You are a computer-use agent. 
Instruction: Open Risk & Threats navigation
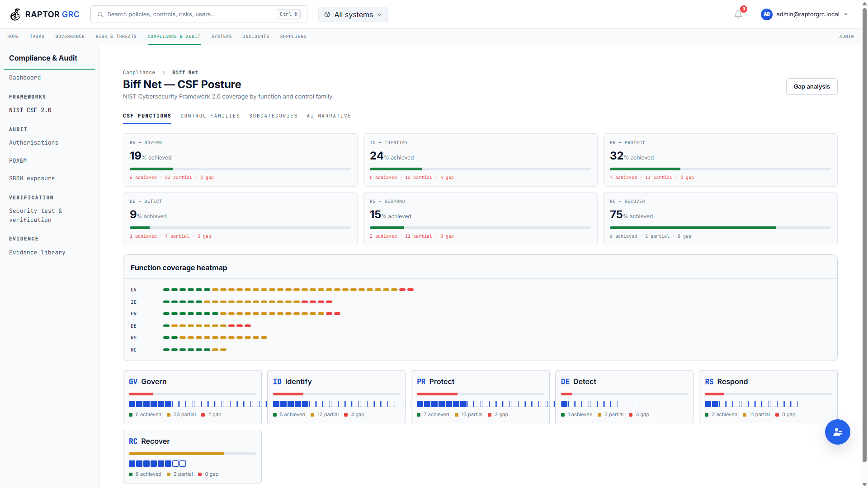(116, 37)
